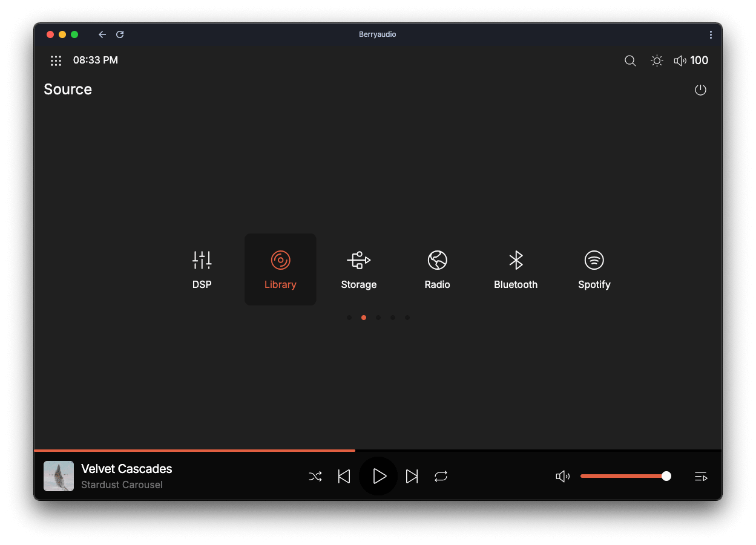The width and height of the screenshot is (756, 545).
Task: Choose the Radio source
Action: point(437,269)
